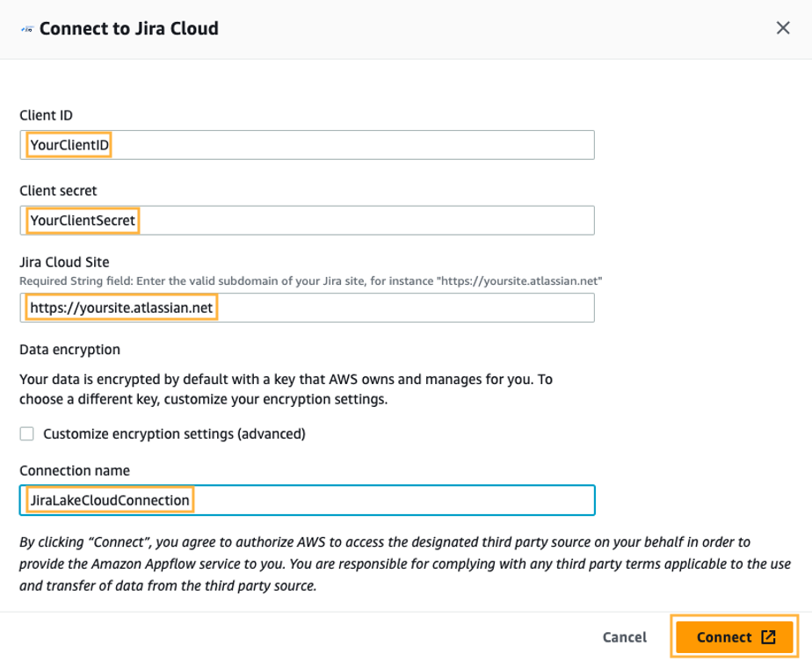Click the "Client secret" field label
Image resolution: width=812 pixels, height=661 pixels.
58,191
